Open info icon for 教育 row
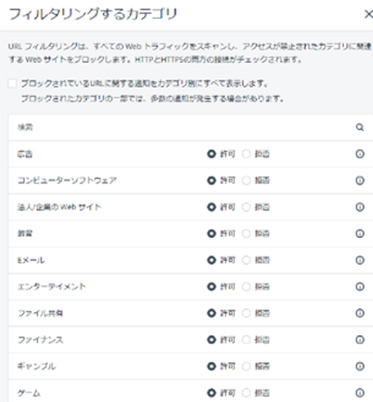The height and width of the screenshot is (402, 373). [x=360, y=234]
